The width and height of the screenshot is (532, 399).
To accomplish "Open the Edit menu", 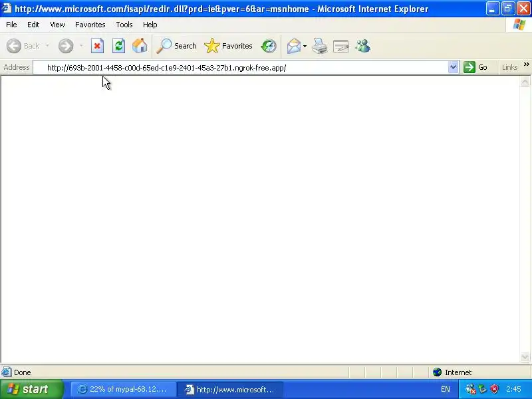I will tap(33, 25).
